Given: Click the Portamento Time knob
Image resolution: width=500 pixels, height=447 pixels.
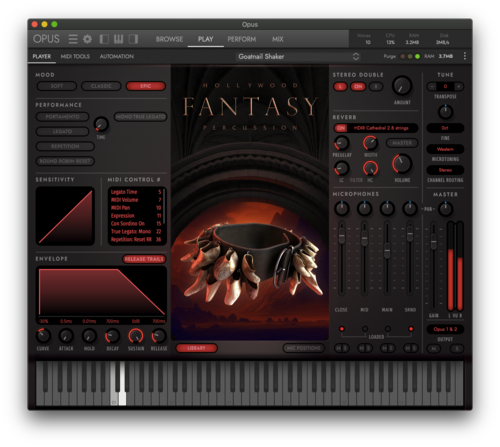Looking at the screenshot, I should pyautogui.click(x=101, y=124).
